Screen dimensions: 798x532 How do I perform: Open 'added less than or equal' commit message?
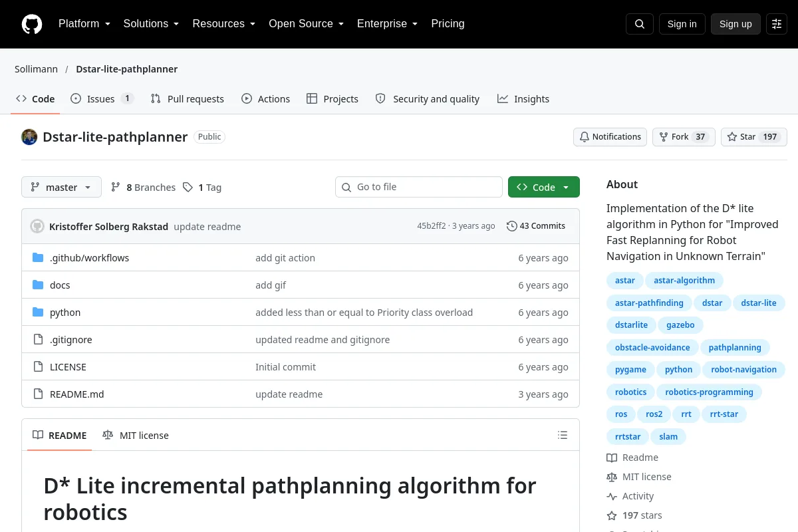(364, 313)
